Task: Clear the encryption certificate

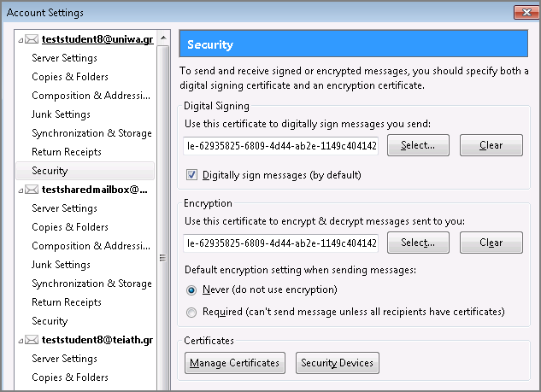Action: point(491,243)
